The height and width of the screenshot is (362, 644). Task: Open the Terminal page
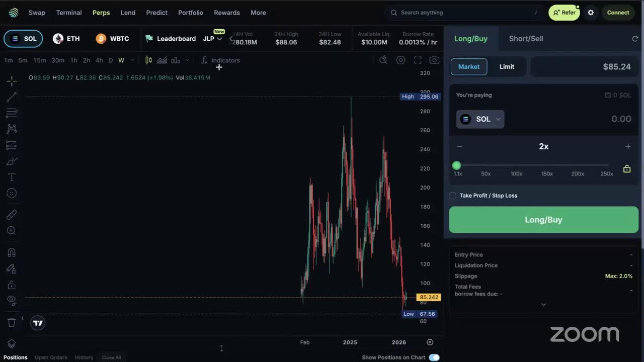point(69,13)
